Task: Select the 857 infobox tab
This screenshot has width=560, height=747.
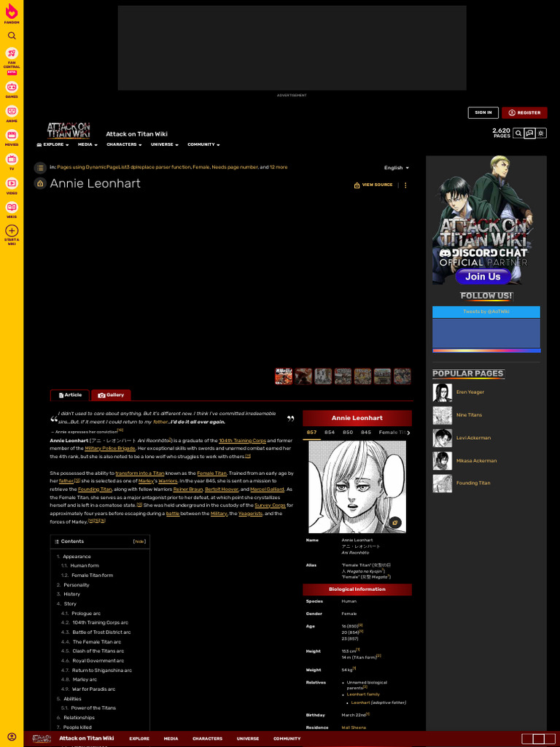Action: point(311,433)
